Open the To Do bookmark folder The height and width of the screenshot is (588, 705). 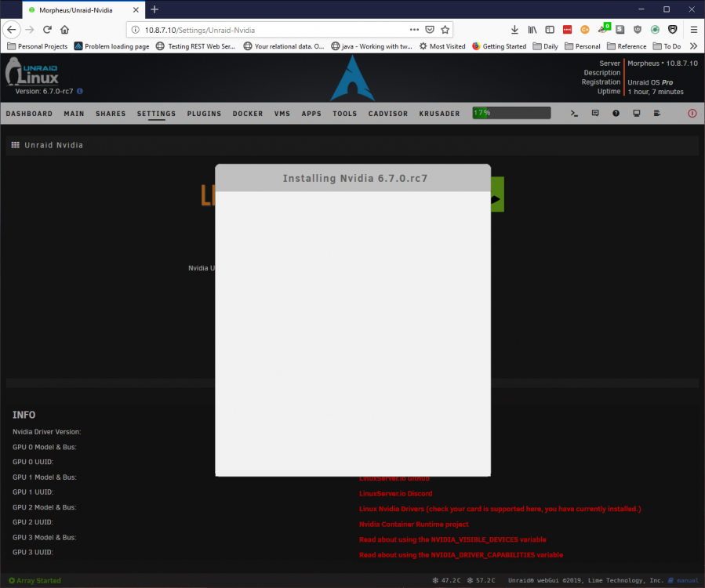click(x=667, y=46)
